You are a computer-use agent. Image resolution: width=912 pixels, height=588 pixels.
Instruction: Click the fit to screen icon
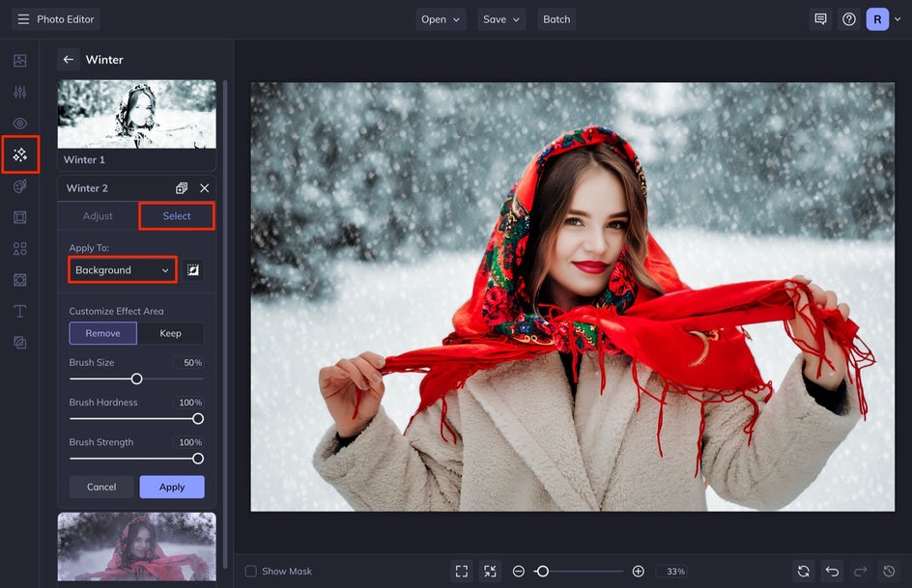click(x=462, y=572)
